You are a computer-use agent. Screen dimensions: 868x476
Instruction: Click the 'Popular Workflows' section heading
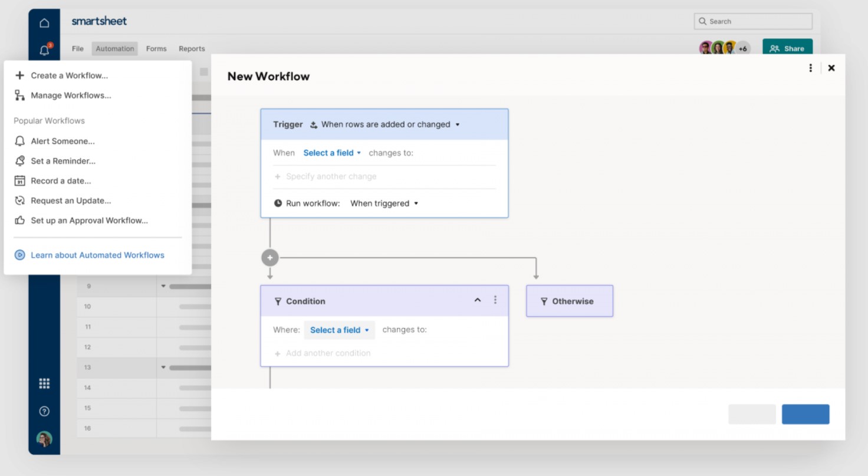(x=49, y=120)
